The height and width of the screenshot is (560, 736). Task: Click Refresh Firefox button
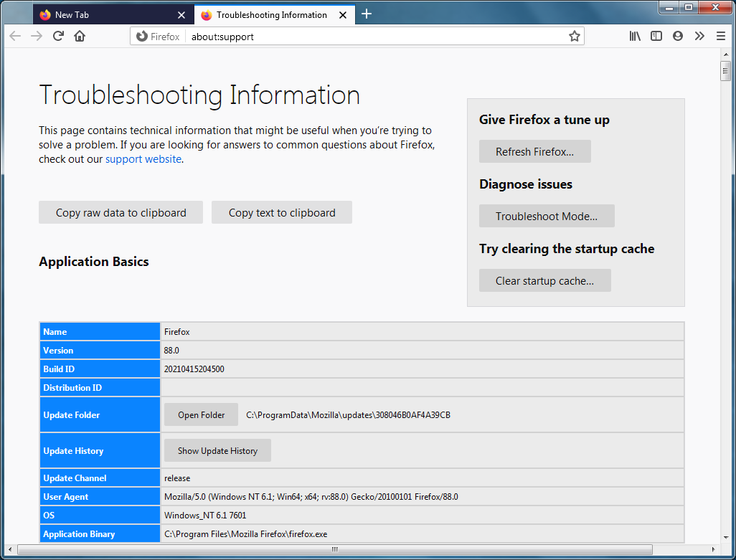(534, 151)
